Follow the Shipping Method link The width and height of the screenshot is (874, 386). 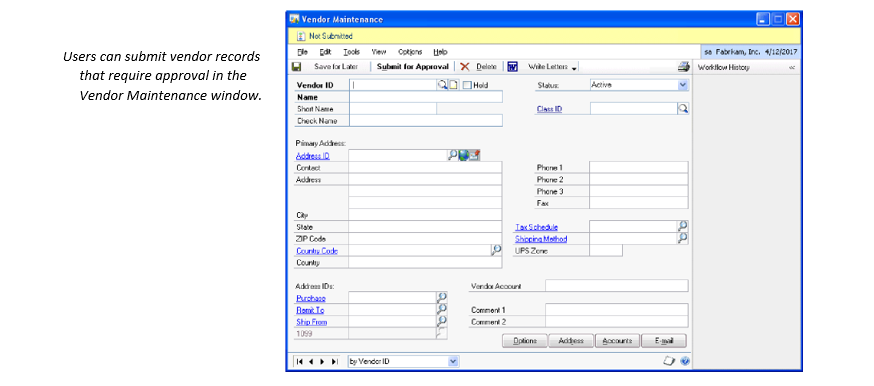tap(541, 239)
